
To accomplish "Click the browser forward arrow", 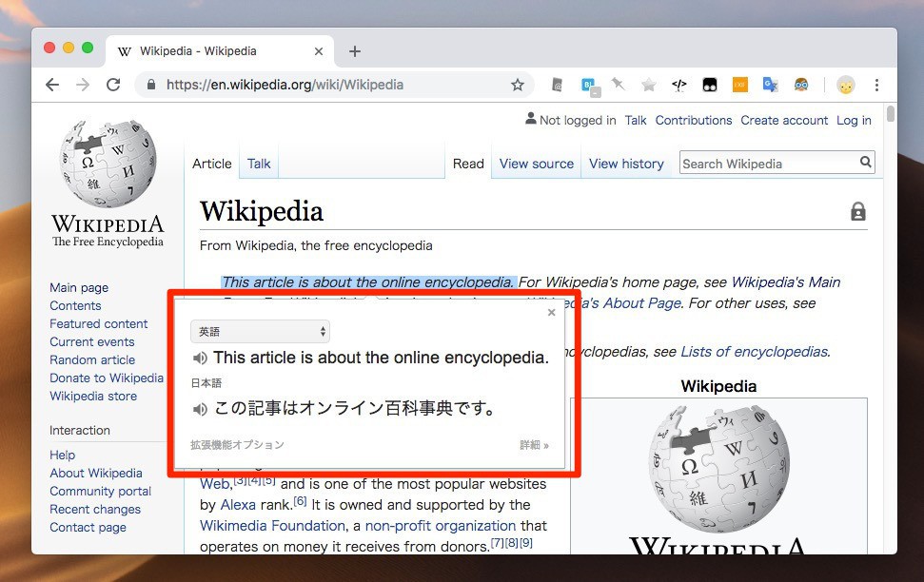I will point(83,85).
